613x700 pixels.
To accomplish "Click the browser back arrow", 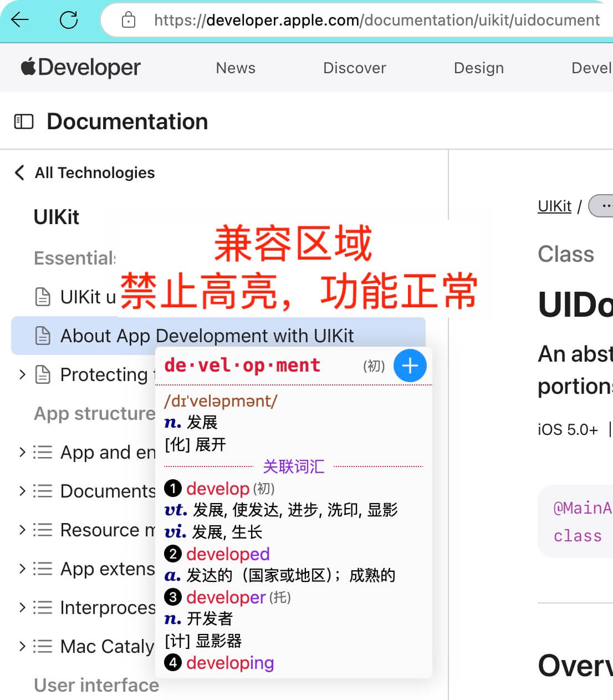I will coord(20,20).
